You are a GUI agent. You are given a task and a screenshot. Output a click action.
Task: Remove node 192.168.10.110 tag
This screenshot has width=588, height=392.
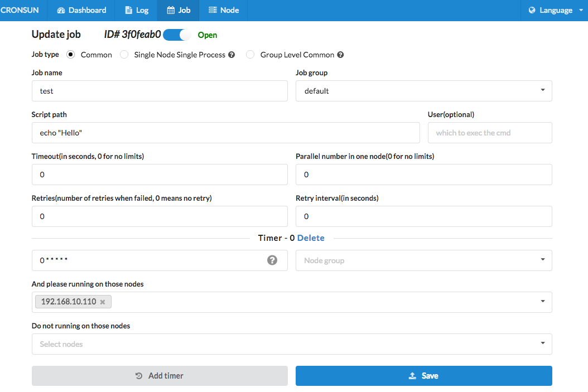coord(103,302)
